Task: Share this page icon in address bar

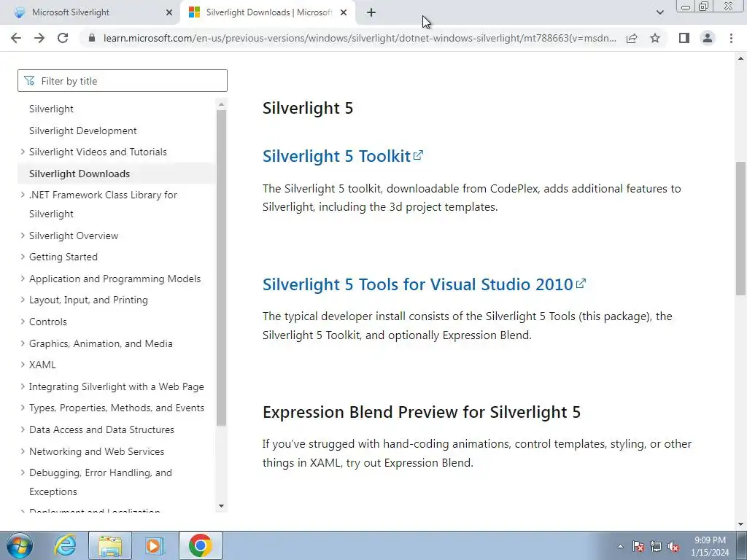Action: click(x=632, y=38)
